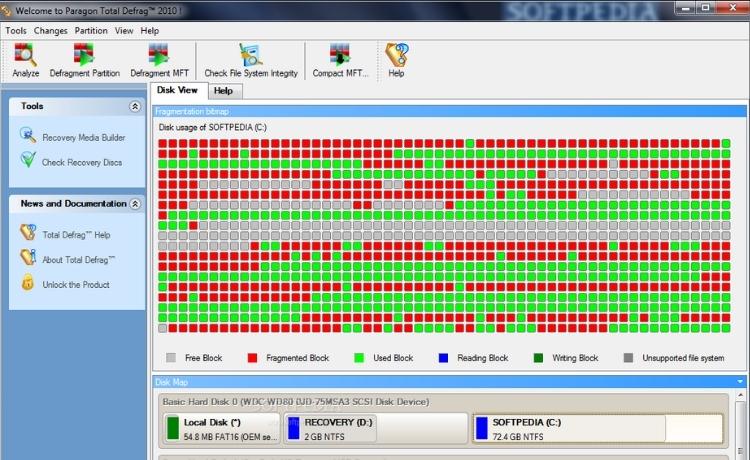Open Check Recovery Discs link
750x460 pixels.
coord(82,163)
